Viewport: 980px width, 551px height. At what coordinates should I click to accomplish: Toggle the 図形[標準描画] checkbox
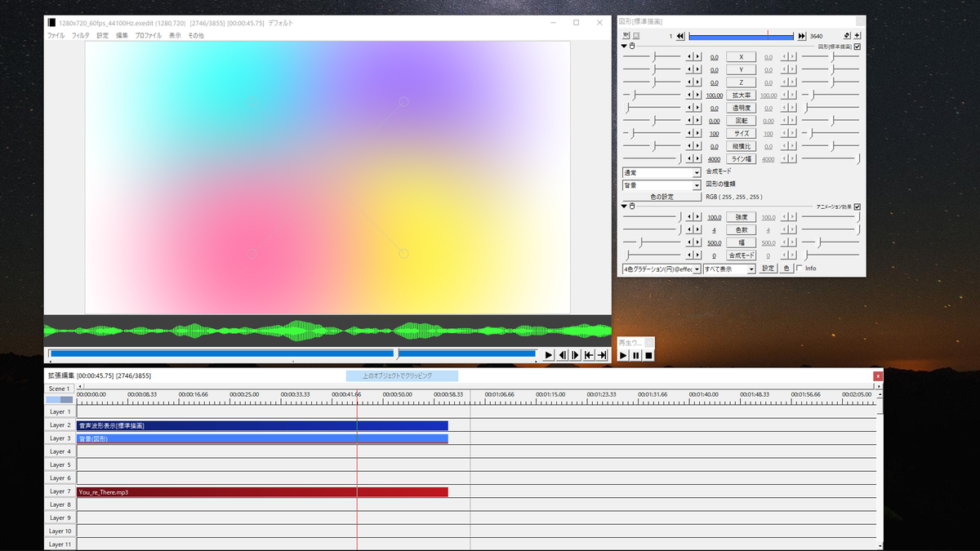tap(857, 47)
